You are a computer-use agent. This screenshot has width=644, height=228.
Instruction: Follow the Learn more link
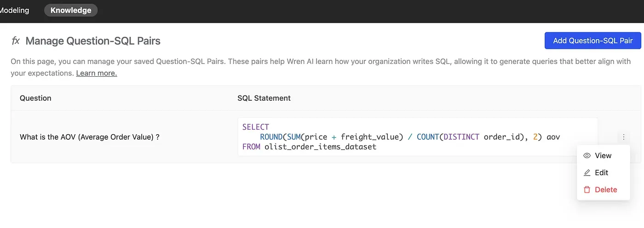point(96,73)
